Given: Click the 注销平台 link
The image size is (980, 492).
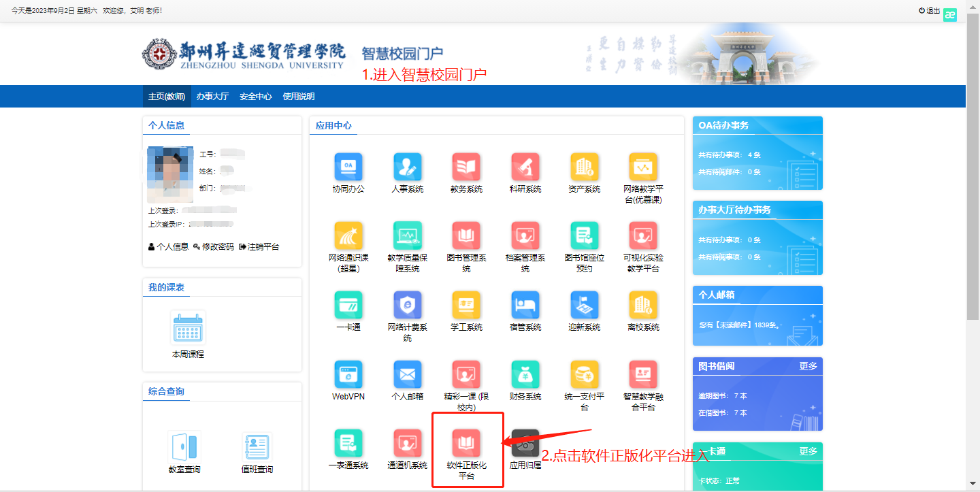Looking at the screenshot, I should click(259, 246).
